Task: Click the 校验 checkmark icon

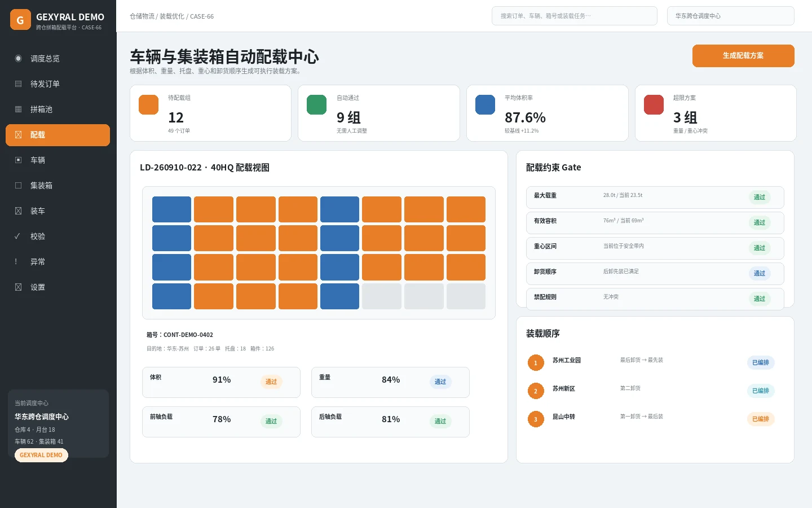Action: (17, 237)
